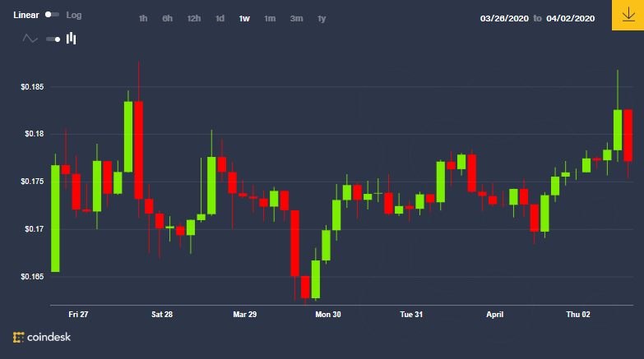Click the end date 04/02/2020
The height and width of the screenshot is (359, 644).
571,18
